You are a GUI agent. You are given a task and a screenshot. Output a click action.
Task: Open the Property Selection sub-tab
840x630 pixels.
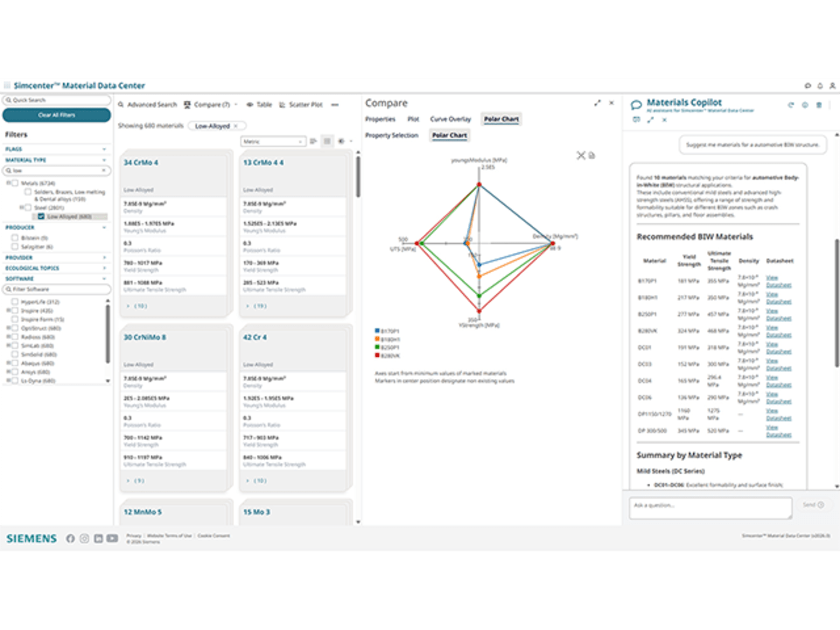tap(392, 135)
